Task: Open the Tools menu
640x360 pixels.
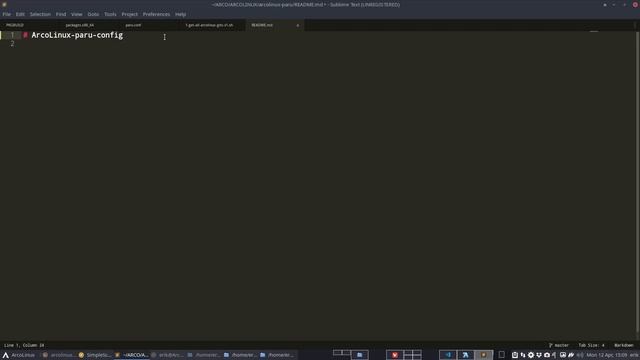Action: pos(110,14)
